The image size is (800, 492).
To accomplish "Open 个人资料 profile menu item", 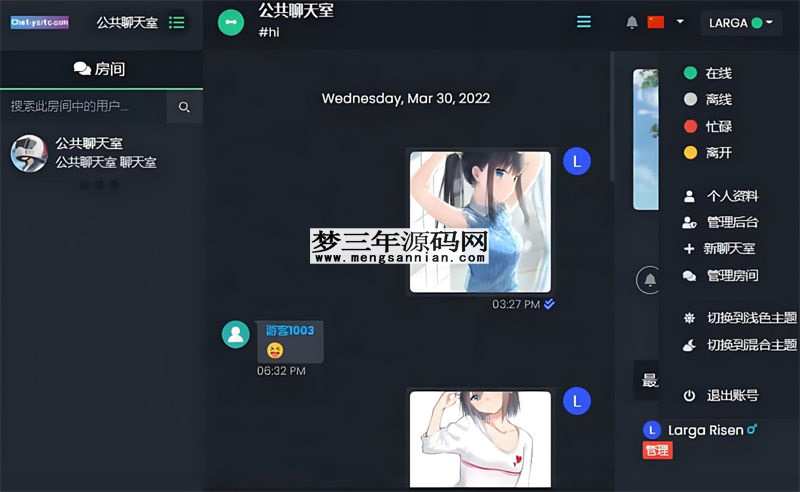I will click(721, 196).
